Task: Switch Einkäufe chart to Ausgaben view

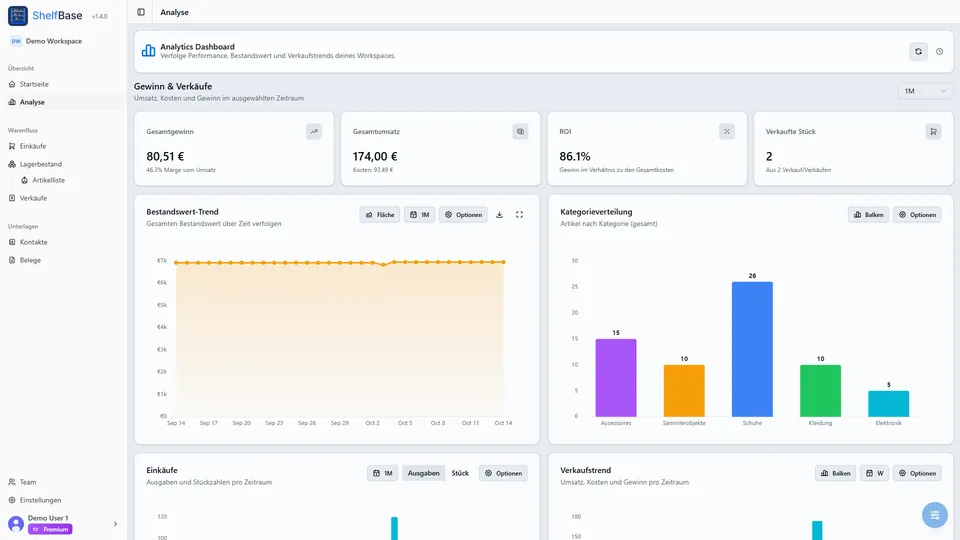Action: click(x=423, y=473)
